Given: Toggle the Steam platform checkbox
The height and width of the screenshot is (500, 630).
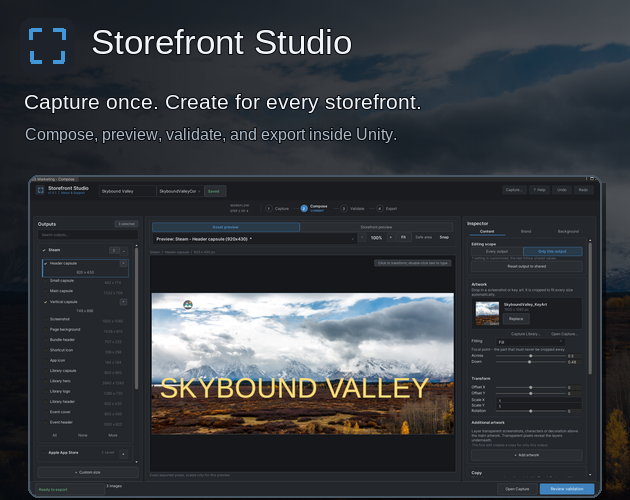Looking at the screenshot, I should pyautogui.click(x=44, y=250).
